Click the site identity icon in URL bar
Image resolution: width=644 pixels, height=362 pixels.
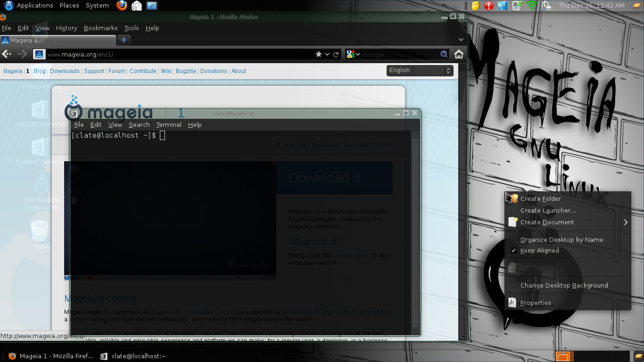(39, 54)
